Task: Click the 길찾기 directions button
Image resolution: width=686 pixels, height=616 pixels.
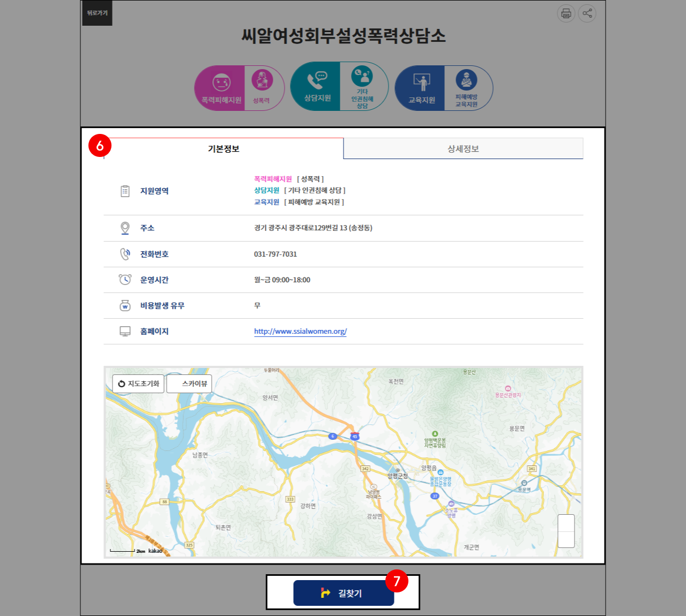Action: [x=344, y=593]
